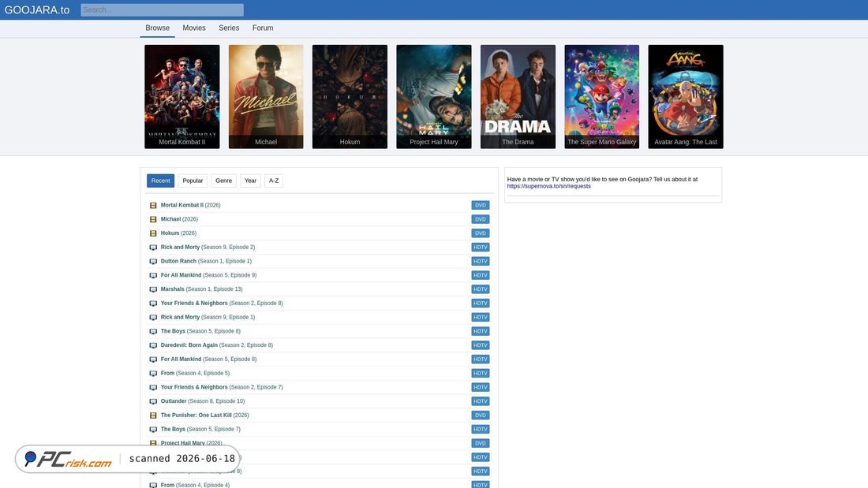Click TV icon beside From Episode 5

tap(153, 374)
